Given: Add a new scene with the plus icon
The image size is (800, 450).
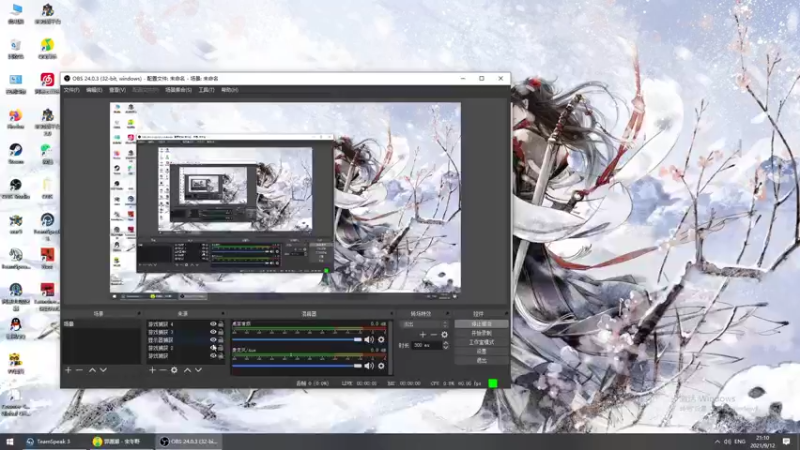Looking at the screenshot, I should pyautogui.click(x=68, y=370).
